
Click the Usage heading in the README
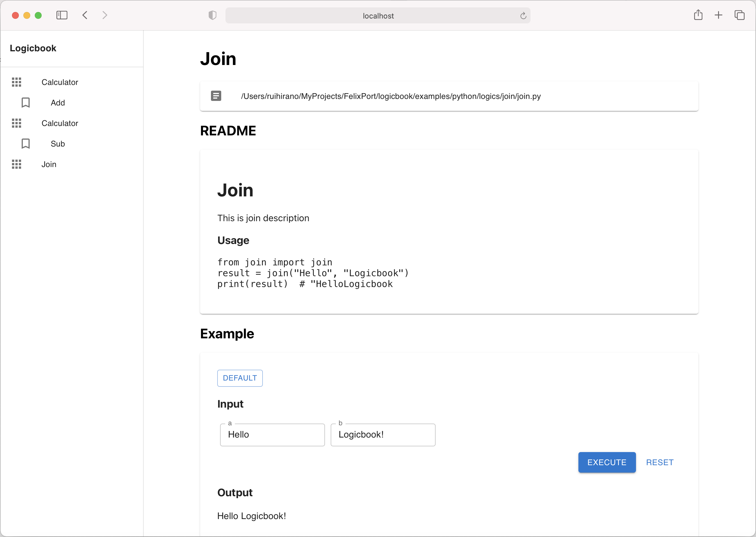pyautogui.click(x=233, y=240)
